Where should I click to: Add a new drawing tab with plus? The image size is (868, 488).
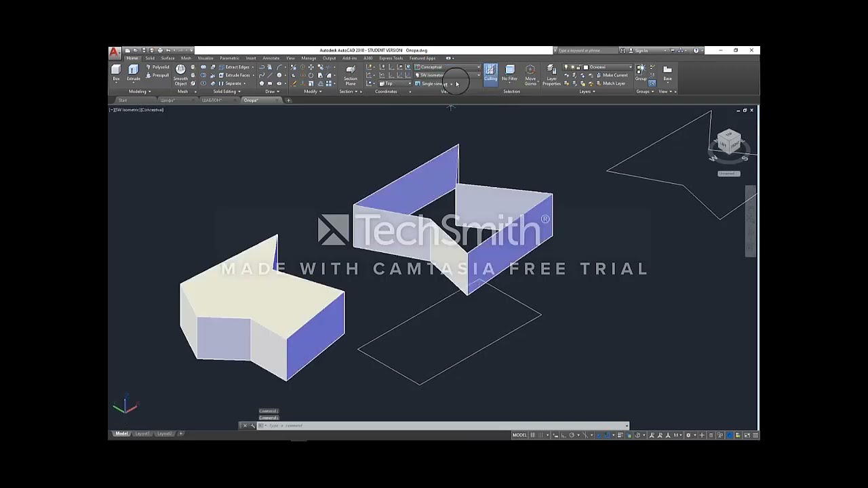[288, 100]
